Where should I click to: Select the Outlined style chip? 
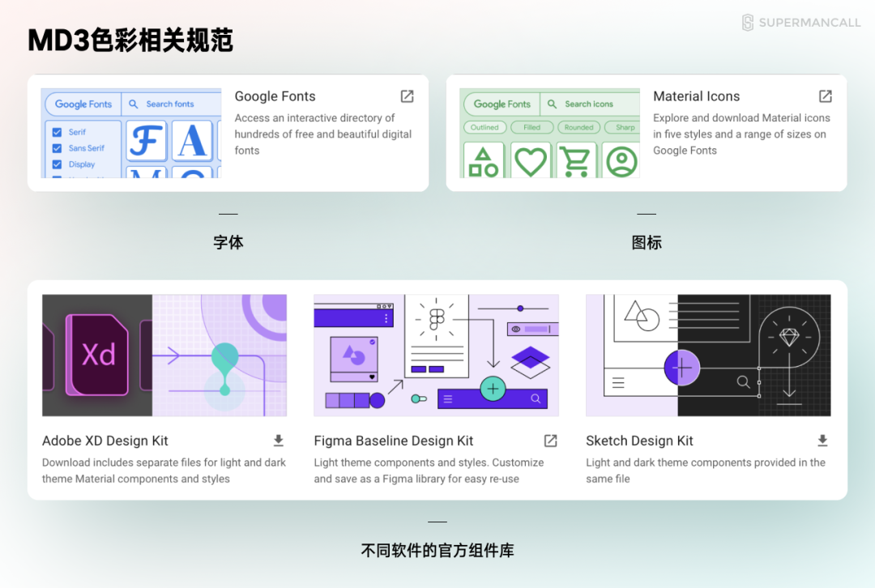(x=484, y=127)
